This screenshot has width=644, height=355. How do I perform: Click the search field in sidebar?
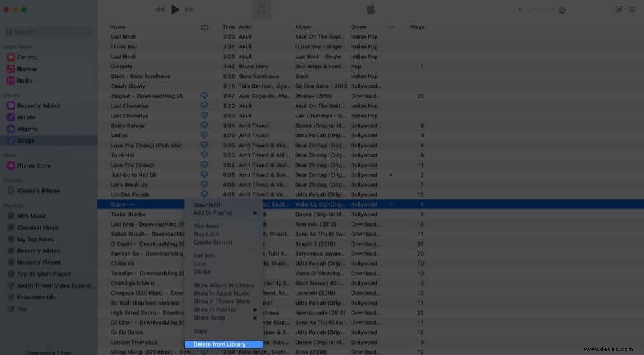pos(48,32)
